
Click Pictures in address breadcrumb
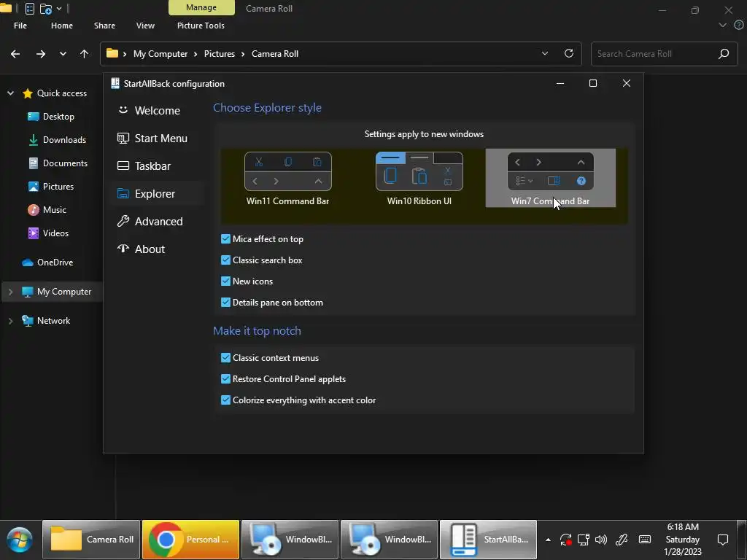(x=220, y=54)
